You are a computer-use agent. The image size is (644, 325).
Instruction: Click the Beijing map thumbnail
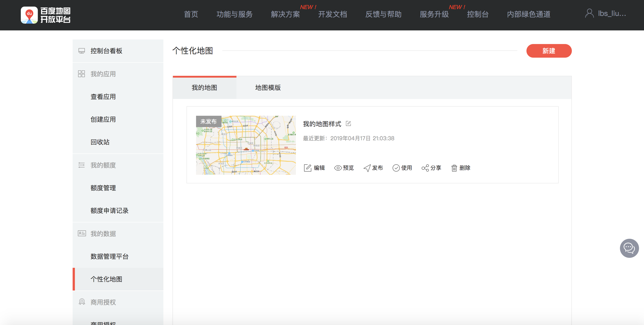pos(246,145)
